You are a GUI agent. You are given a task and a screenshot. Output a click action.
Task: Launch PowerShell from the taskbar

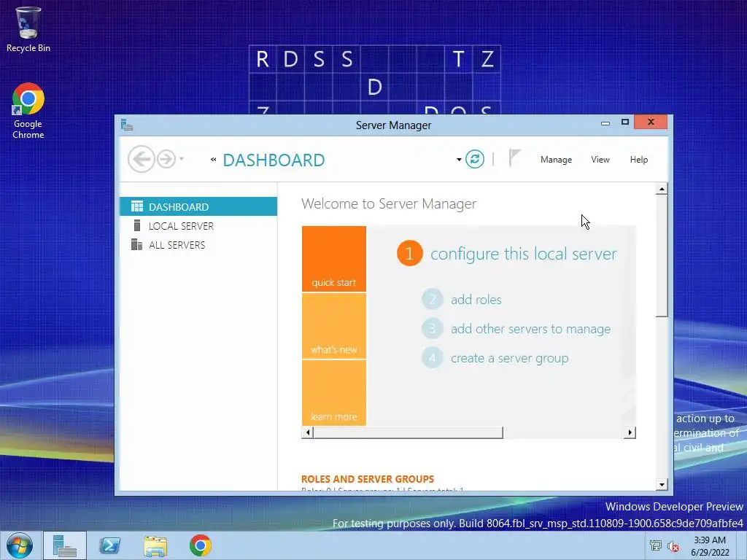[110, 545]
